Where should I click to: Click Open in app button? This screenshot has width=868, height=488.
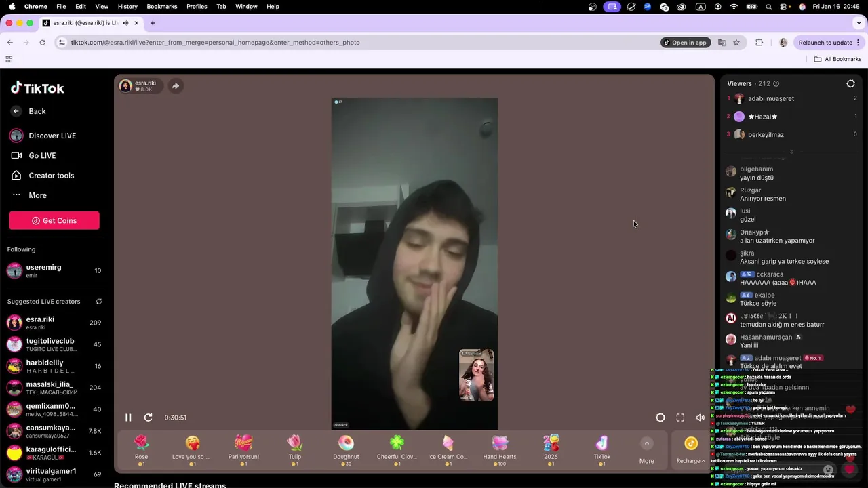(x=686, y=43)
